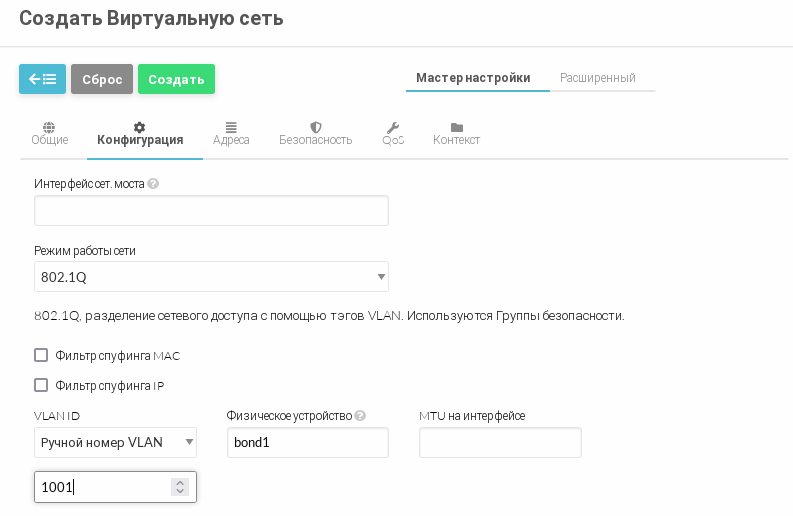Open the VLAN ID mode dropdown

(115, 442)
